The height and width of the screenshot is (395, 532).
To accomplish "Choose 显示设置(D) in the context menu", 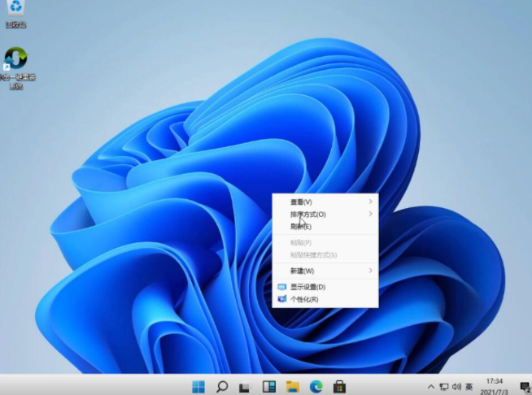I will (x=325, y=287).
